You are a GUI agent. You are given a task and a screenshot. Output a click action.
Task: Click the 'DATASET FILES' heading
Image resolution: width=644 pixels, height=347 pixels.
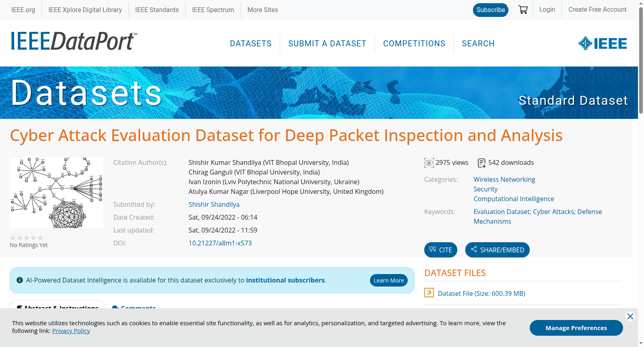point(455,273)
